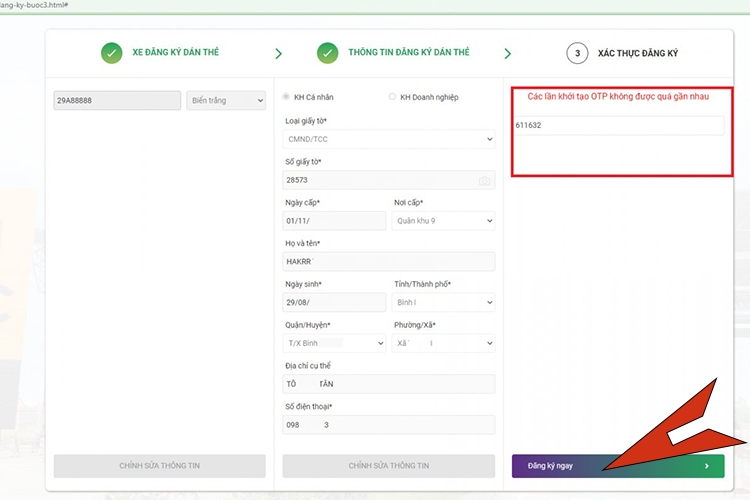Open the Tỉnh/Thành phố dropdown
The height and width of the screenshot is (500, 750).
click(443, 302)
